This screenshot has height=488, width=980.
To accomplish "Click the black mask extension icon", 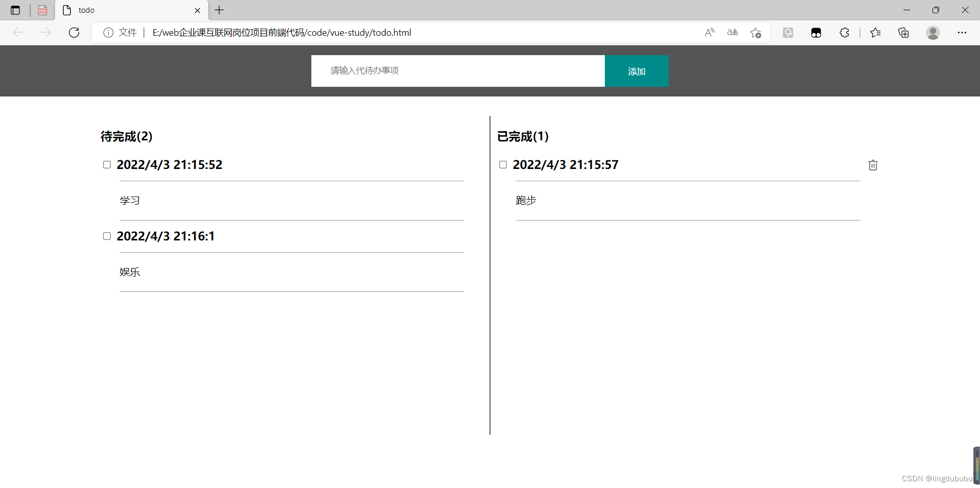I will point(816,33).
